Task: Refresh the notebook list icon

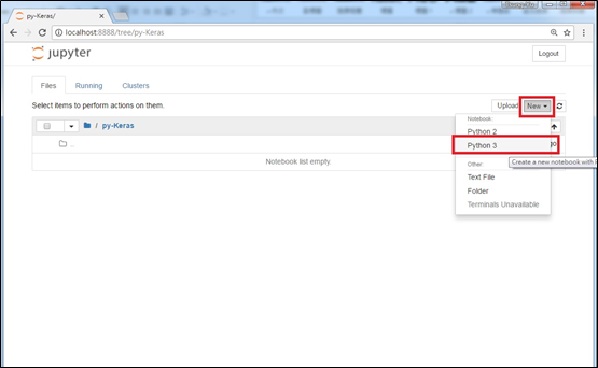Action: coord(559,106)
